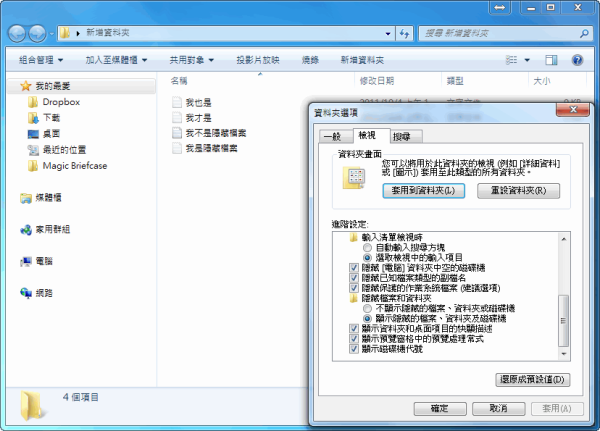Select 媒體櫃 in the navigation pane
This screenshot has width=600, height=431.
click(48, 198)
